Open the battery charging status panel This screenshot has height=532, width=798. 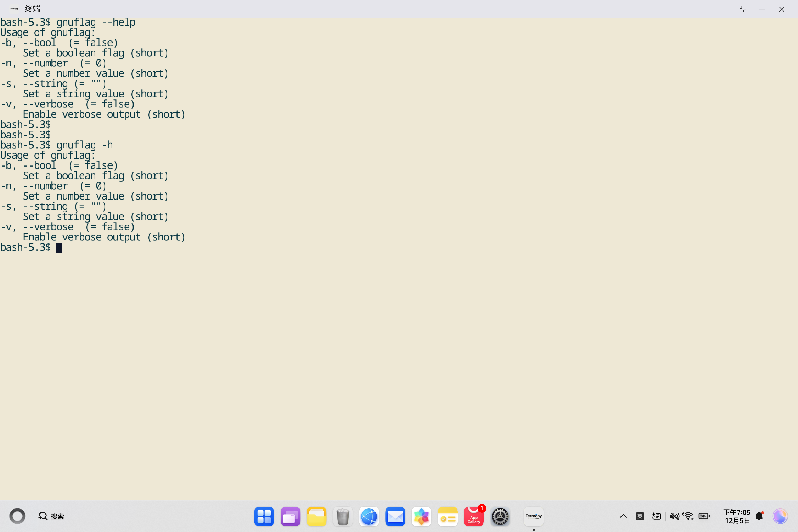coord(704,516)
